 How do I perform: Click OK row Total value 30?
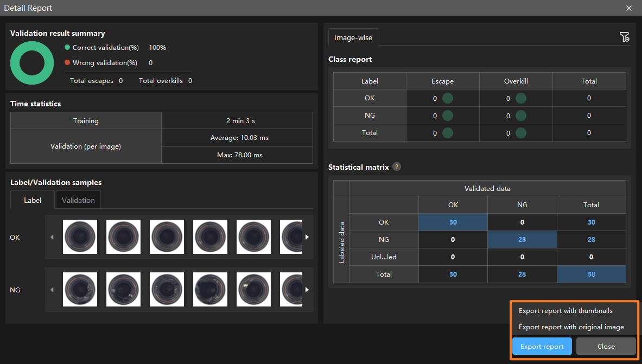click(x=591, y=222)
